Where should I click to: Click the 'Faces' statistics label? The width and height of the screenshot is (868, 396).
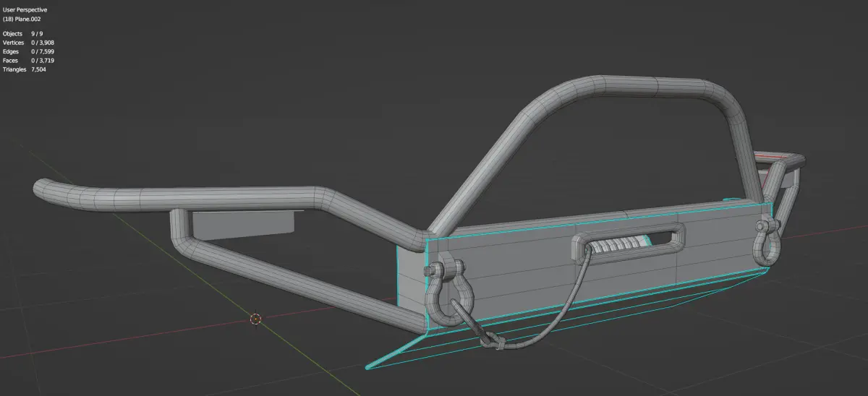(x=11, y=61)
